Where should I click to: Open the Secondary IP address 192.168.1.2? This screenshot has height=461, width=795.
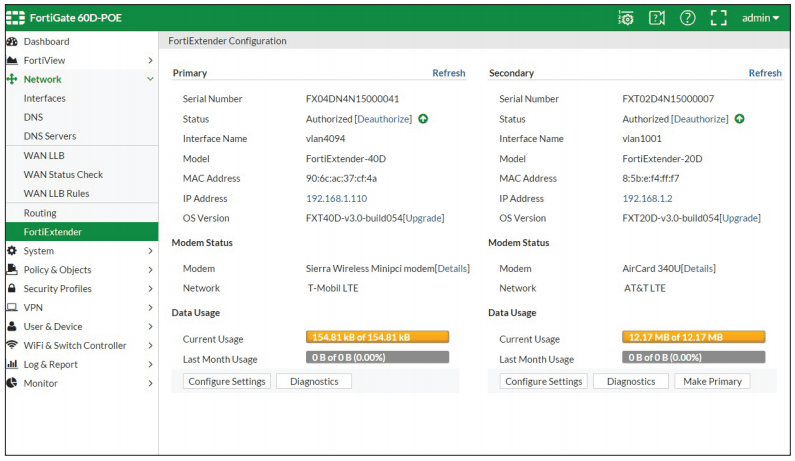(647, 198)
